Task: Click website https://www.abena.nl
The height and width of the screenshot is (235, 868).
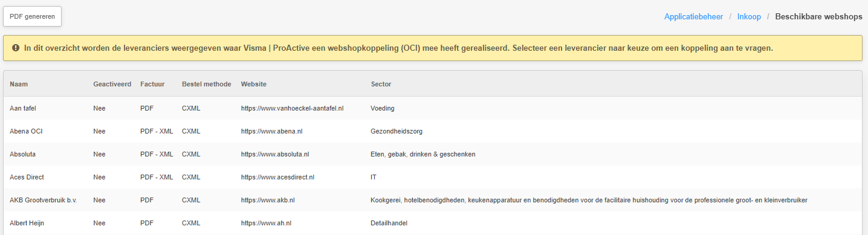Action: (x=271, y=131)
